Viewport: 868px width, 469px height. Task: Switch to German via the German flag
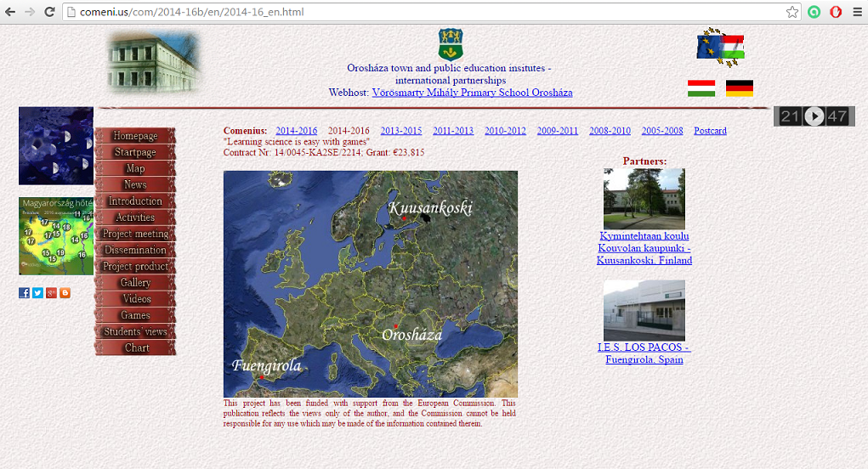(740, 88)
